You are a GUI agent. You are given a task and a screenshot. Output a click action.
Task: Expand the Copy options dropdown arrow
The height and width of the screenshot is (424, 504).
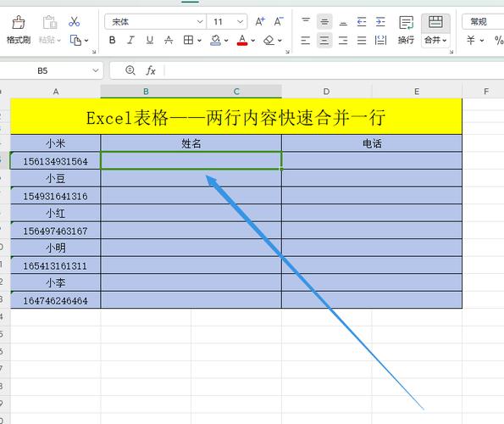point(86,41)
